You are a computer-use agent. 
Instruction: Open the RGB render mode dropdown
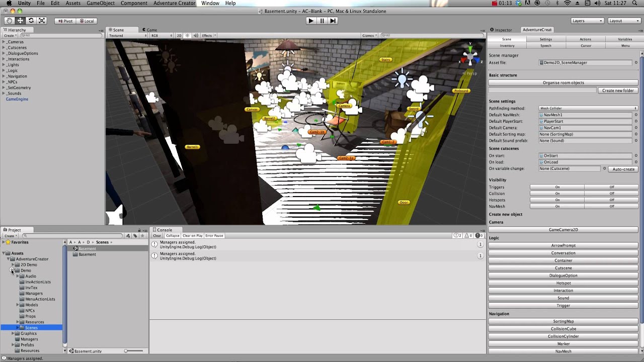click(162, 36)
